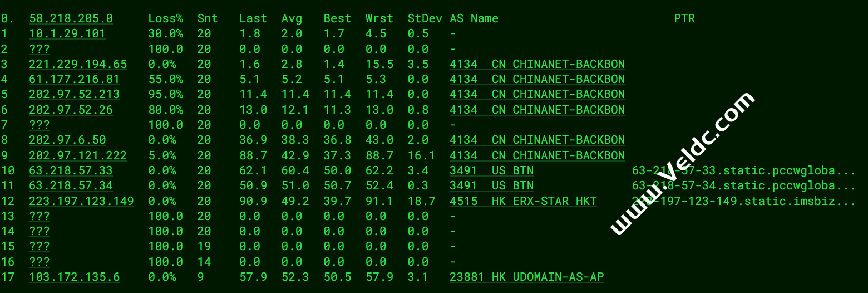Select the Snt value 9 on hop 17
868x293 pixels.
[x=200, y=277]
